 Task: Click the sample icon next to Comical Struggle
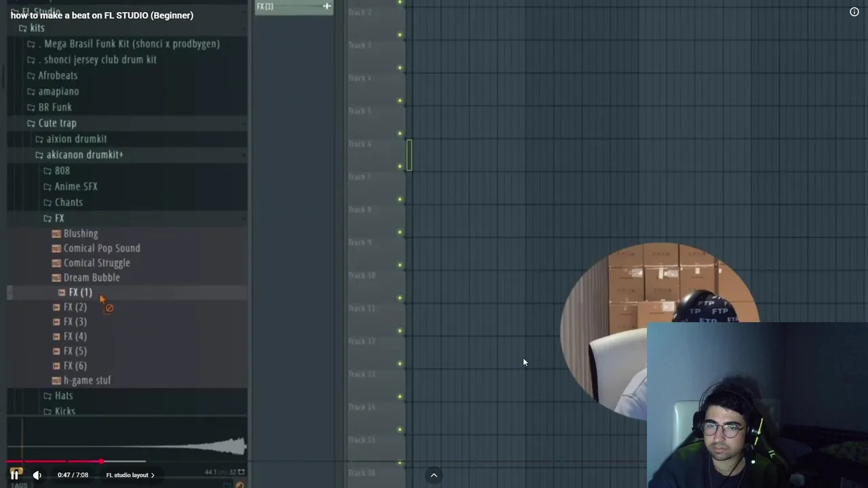[56, 263]
